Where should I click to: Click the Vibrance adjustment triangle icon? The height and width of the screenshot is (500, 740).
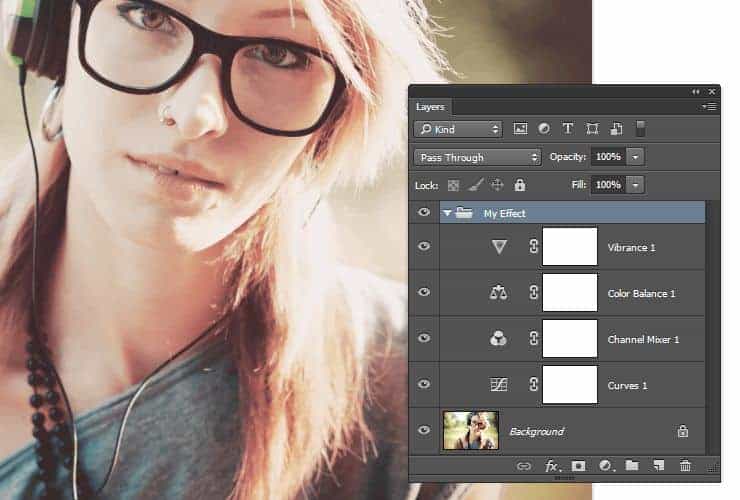(499, 246)
